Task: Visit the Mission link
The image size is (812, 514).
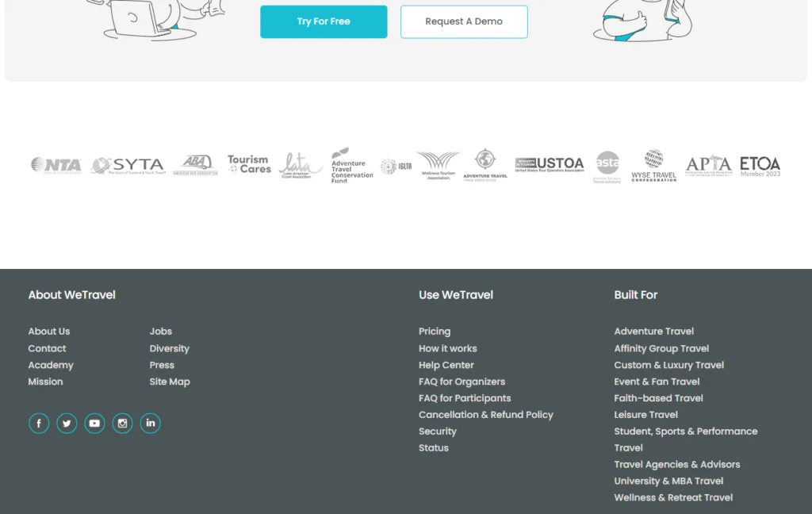Action: pos(45,382)
